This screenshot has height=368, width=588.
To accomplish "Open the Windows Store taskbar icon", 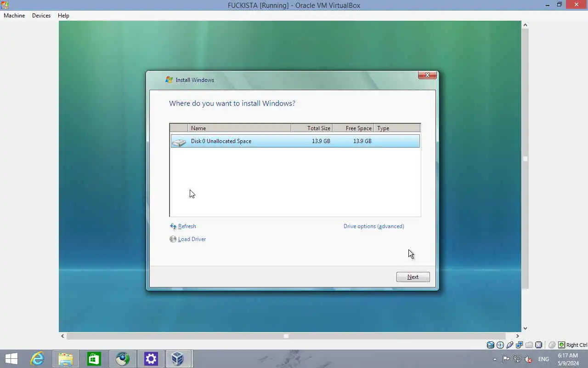I will pos(94,359).
